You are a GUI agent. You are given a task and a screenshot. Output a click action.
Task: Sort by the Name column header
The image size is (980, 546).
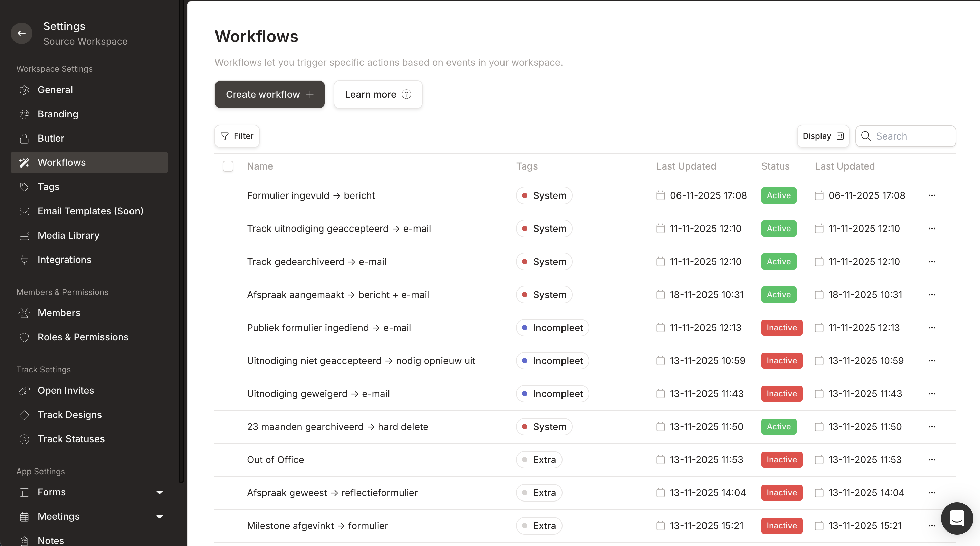point(260,166)
